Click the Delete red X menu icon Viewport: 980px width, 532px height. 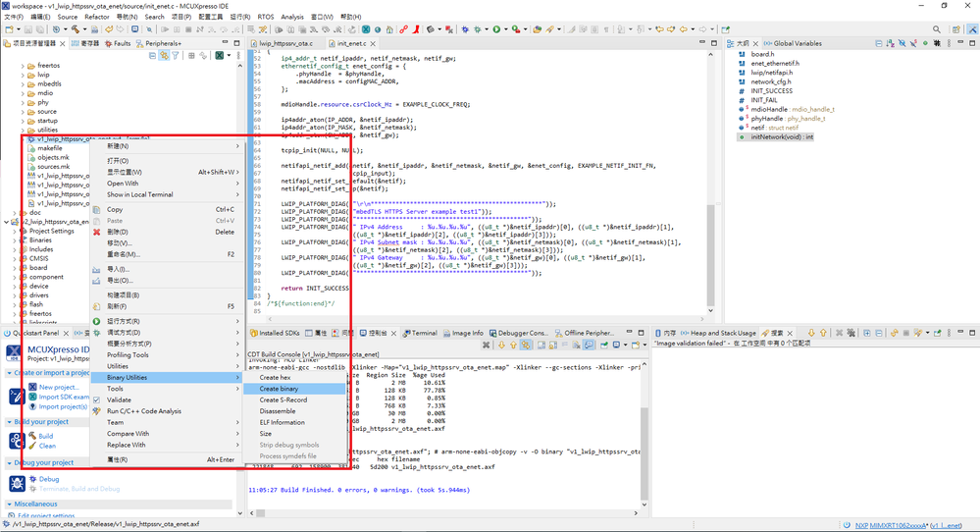[x=96, y=232]
